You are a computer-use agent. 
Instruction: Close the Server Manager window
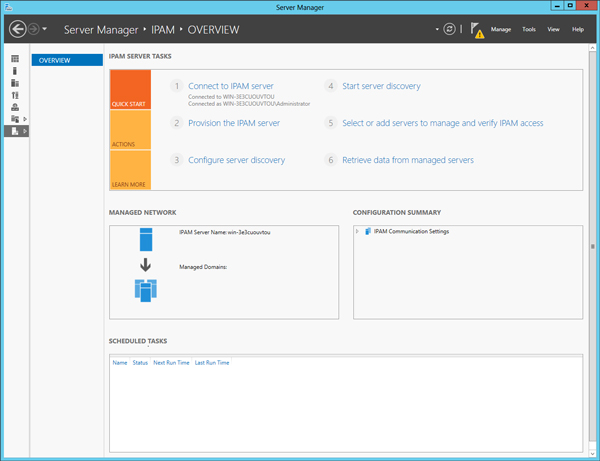coord(587,5)
